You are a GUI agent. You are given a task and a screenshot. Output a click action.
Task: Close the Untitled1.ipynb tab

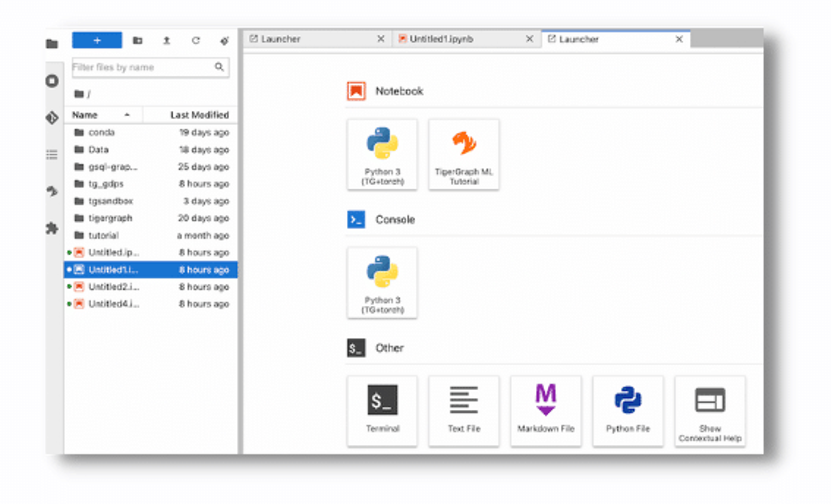530,39
